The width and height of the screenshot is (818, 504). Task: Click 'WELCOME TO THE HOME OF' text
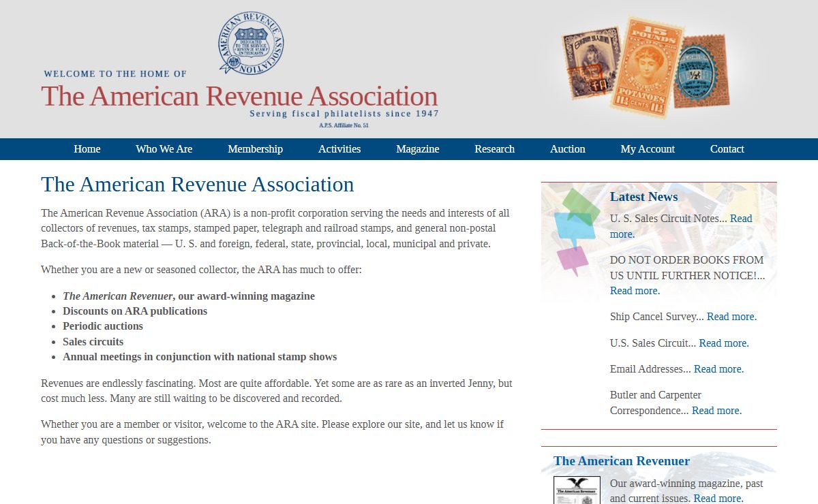[115, 74]
